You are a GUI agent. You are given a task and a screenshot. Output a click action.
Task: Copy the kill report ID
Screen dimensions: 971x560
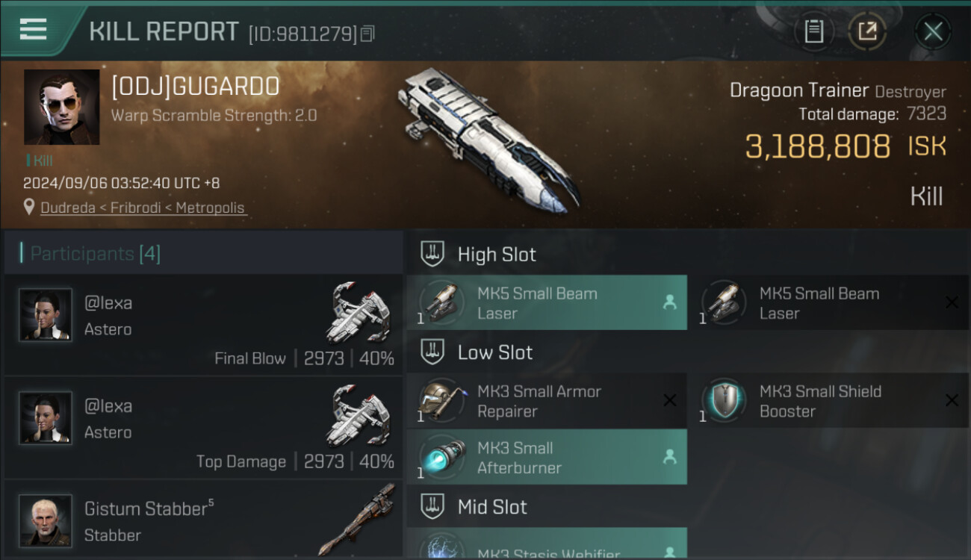[367, 34]
